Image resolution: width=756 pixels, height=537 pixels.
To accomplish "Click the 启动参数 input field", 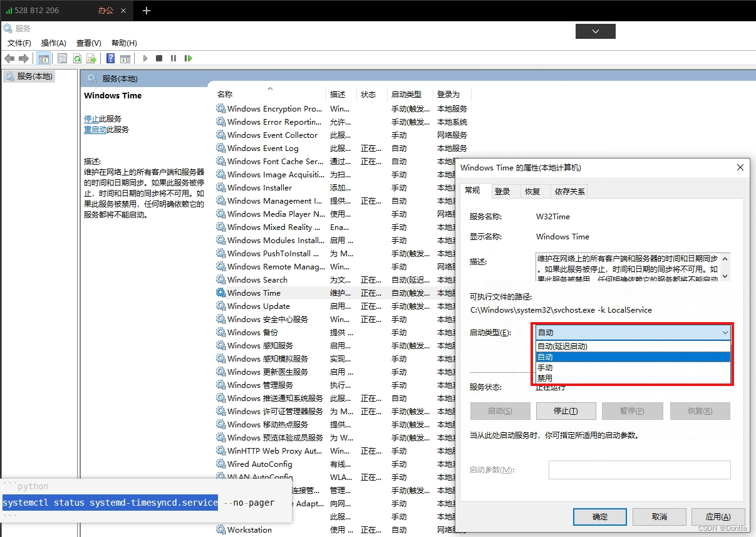I will pyautogui.click(x=639, y=470).
